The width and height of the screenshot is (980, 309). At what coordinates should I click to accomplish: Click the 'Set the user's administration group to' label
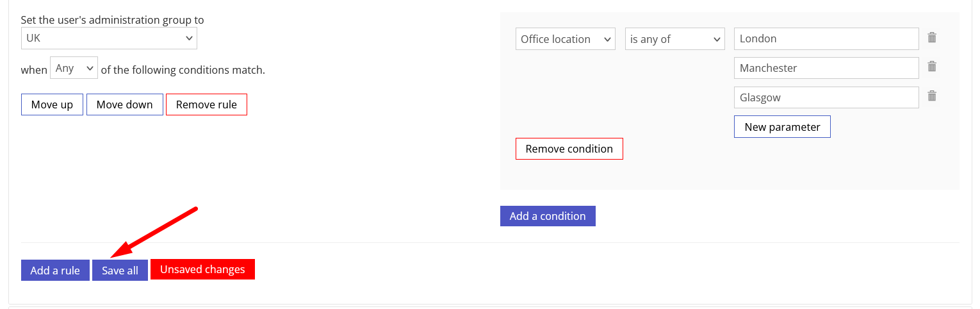coord(113,20)
